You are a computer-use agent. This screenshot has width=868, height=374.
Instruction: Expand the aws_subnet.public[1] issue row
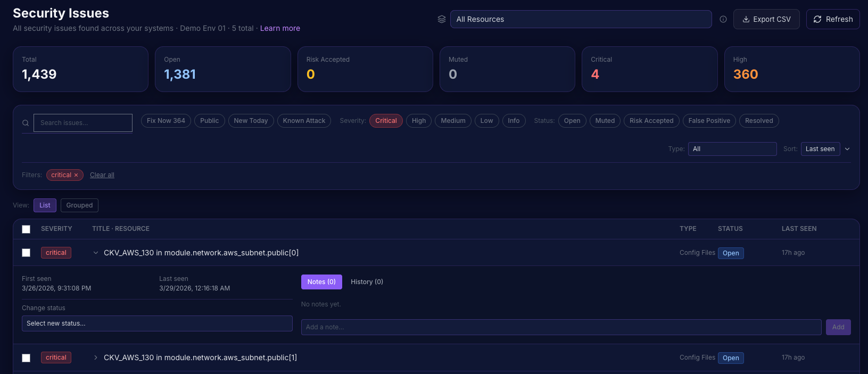pos(96,358)
